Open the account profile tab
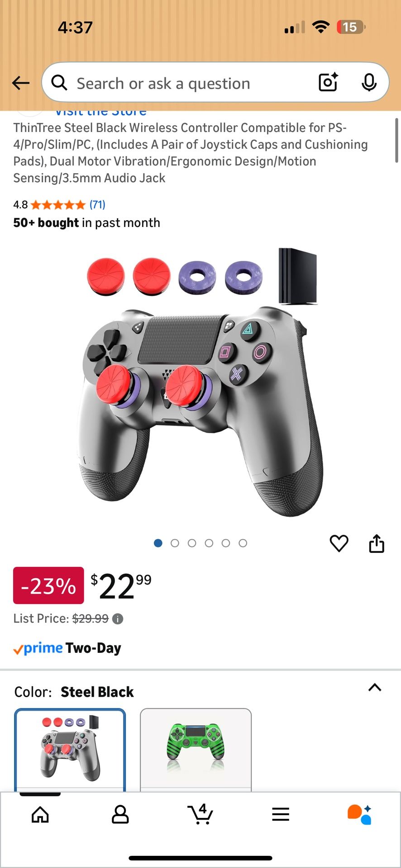 120,815
